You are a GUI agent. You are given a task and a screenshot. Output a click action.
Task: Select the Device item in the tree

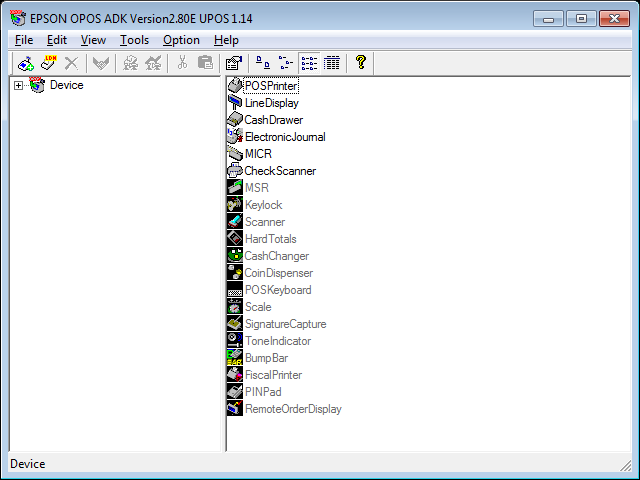[x=67, y=85]
